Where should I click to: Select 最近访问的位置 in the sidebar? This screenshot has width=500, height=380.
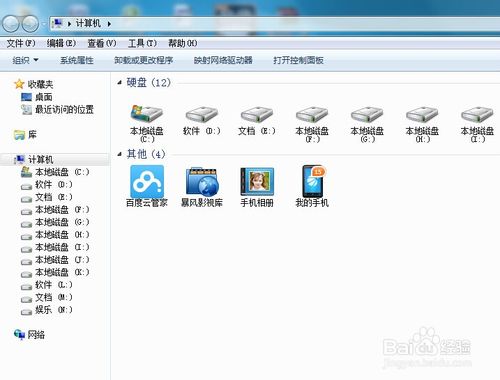[x=57, y=109]
